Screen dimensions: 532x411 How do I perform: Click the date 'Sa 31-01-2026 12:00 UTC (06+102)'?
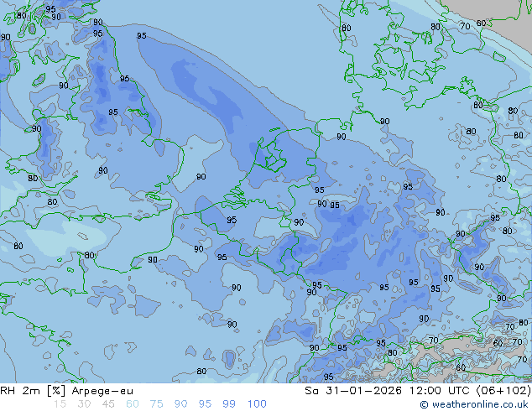pos(418,391)
